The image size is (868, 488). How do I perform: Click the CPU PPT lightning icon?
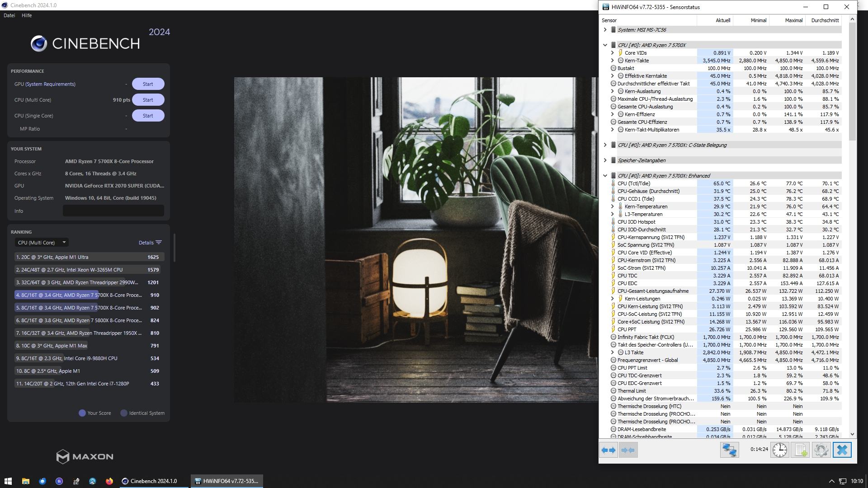click(x=613, y=329)
